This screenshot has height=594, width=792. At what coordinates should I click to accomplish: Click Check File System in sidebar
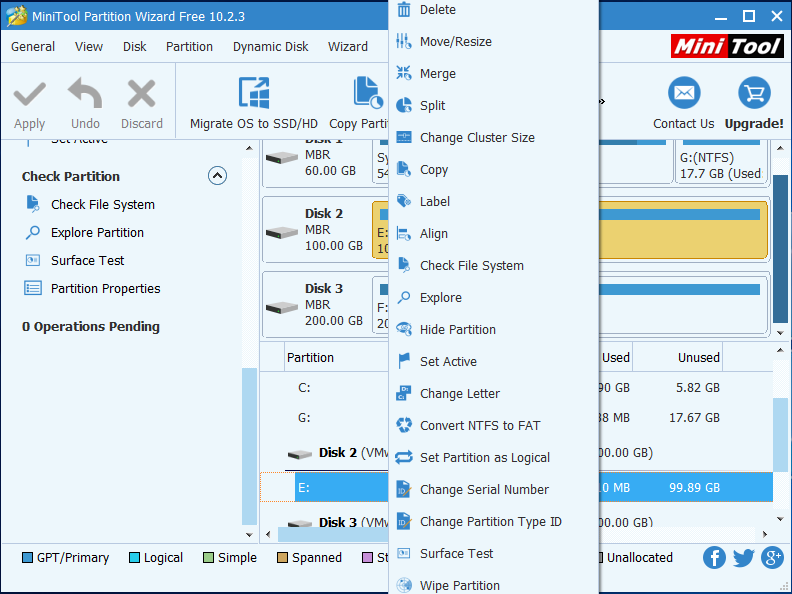[103, 205]
